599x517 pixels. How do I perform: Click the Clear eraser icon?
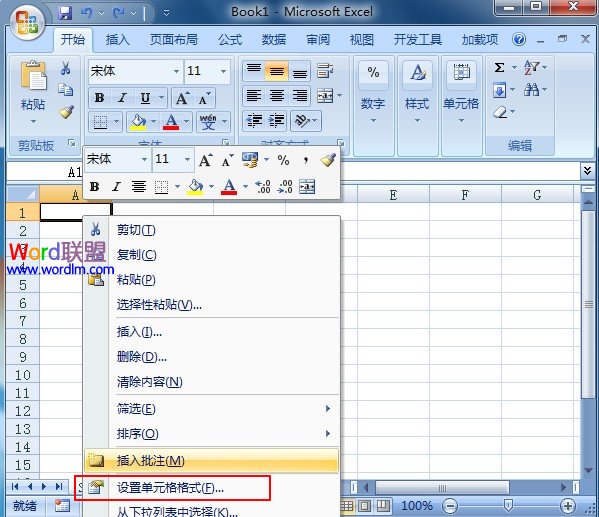[500, 112]
